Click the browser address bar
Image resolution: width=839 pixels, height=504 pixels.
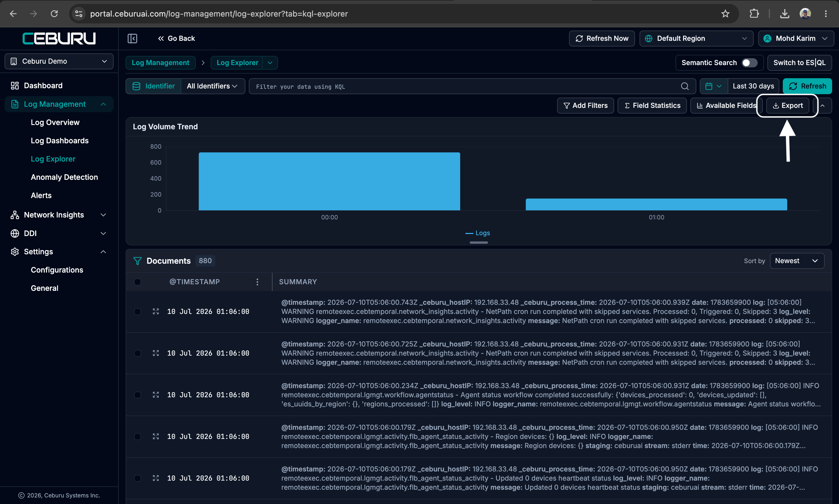(x=404, y=14)
